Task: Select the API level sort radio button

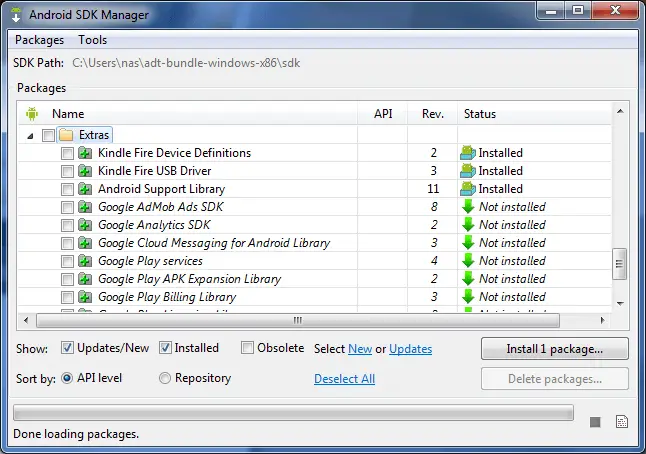Action: click(x=67, y=378)
